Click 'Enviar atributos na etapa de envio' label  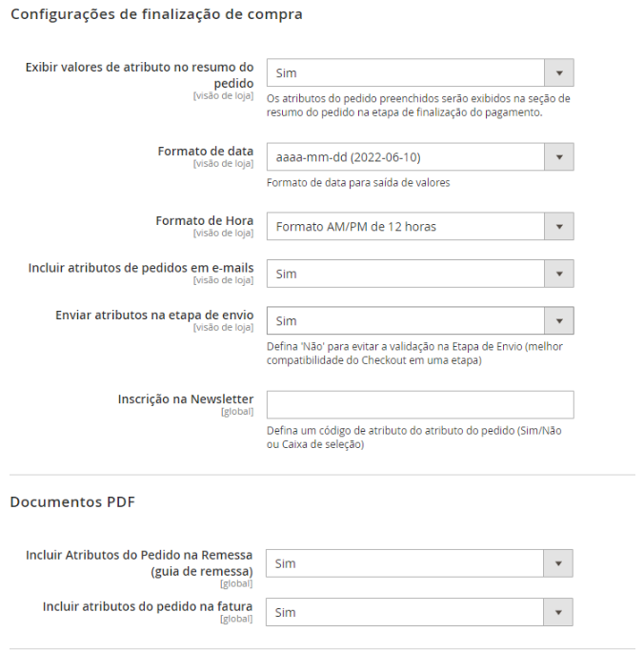pos(154,315)
